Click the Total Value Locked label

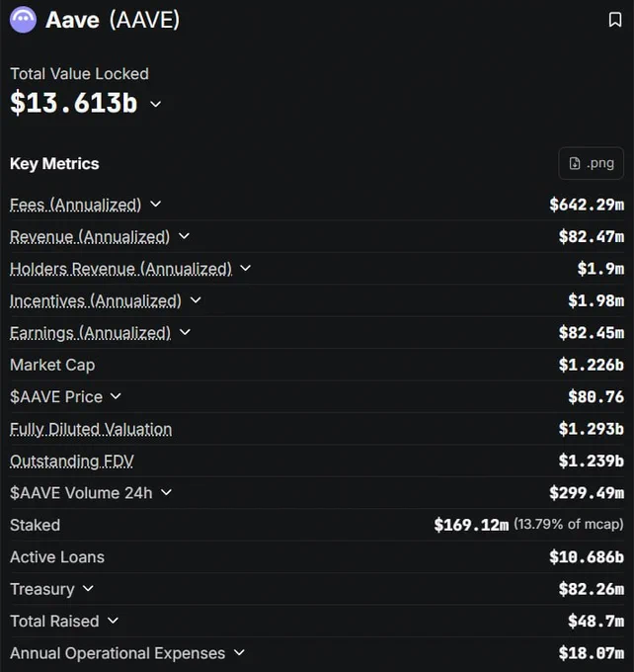pyautogui.click(x=79, y=74)
